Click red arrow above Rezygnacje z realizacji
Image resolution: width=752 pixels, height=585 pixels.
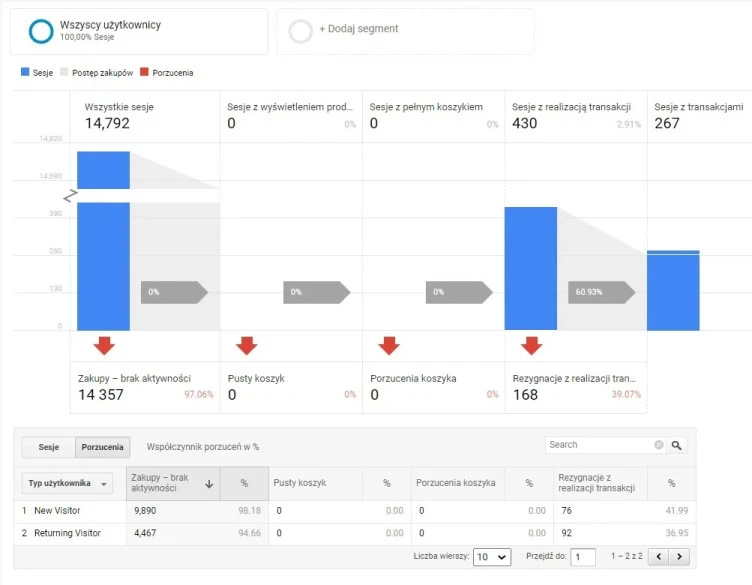pyautogui.click(x=532, y=346)
